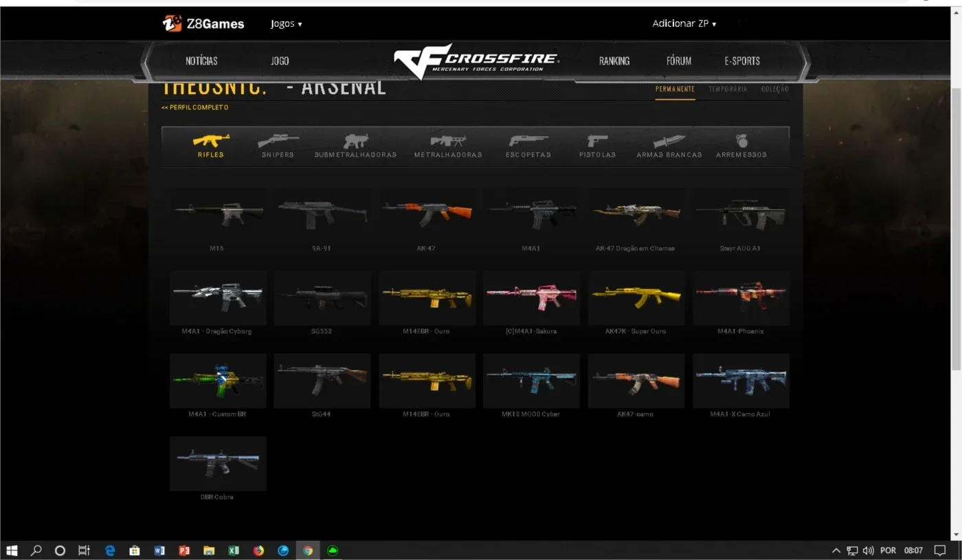Open the Windows notification center
This screenshot has height=560, width=962.
pyautogui.click(x=940, y=550)
